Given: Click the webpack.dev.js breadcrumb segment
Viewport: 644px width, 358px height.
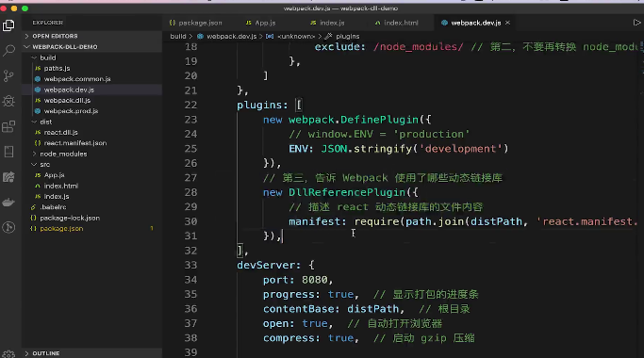Looking at the screenshot, I should (x=231, y=36).
